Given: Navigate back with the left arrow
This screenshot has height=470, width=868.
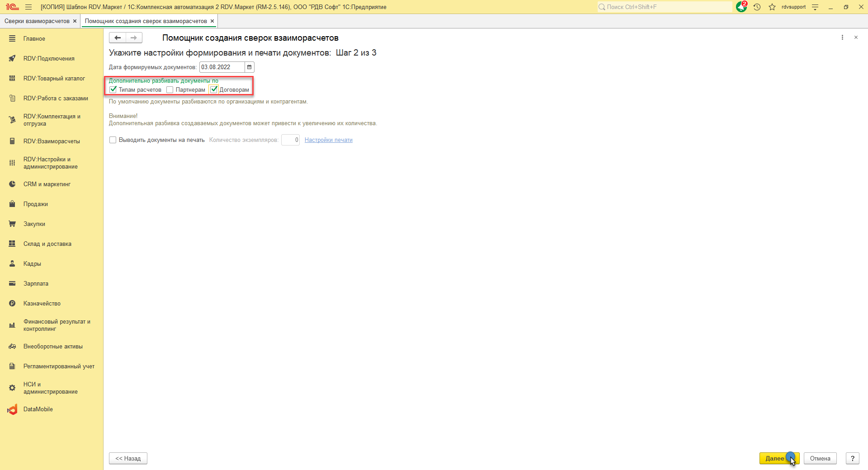Looking at the screenshot, I should [118, 38].
